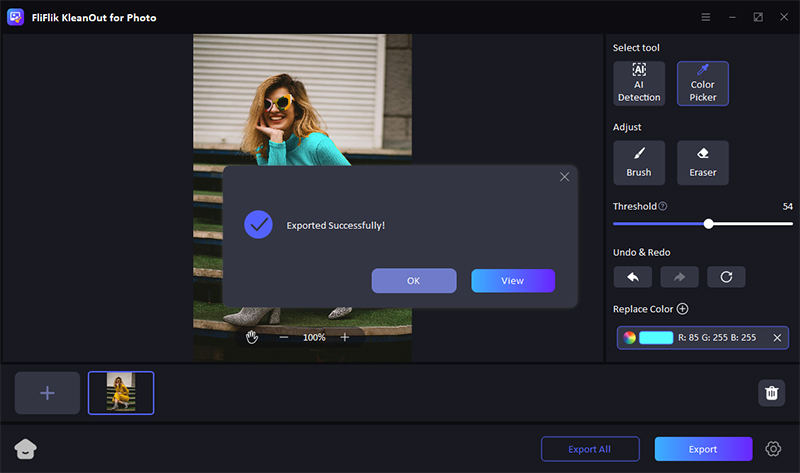The width and height of the screenshot is (800, 473).
Task: Click the Export All button
Action: point(590,449)
